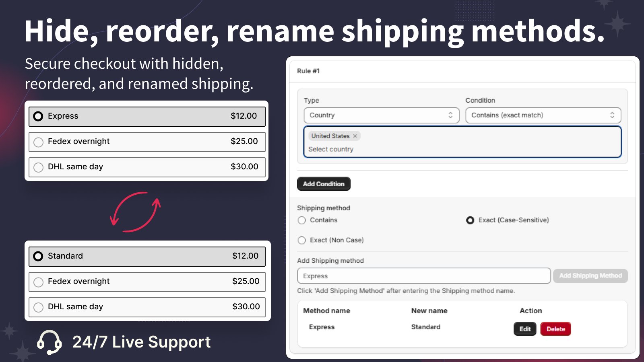Remove United States tag with the X icon
Viewport: 644px width, 362px height.
click(x=355, y=136)
